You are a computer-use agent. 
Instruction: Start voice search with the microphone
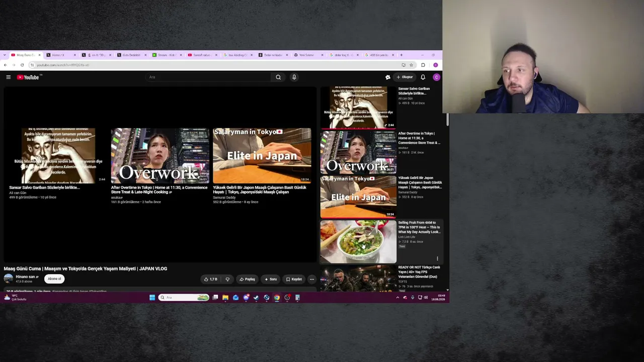[x=294, y=77]
